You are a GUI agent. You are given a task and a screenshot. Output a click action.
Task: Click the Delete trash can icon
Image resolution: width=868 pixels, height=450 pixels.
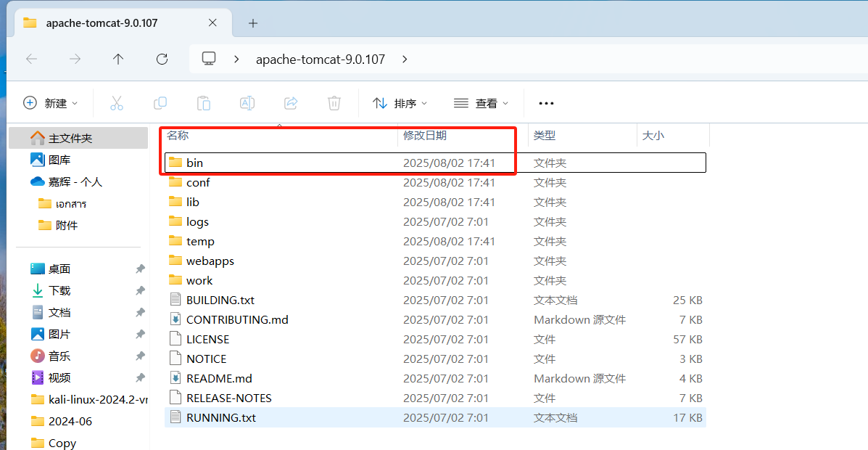(x=334, y=103)
